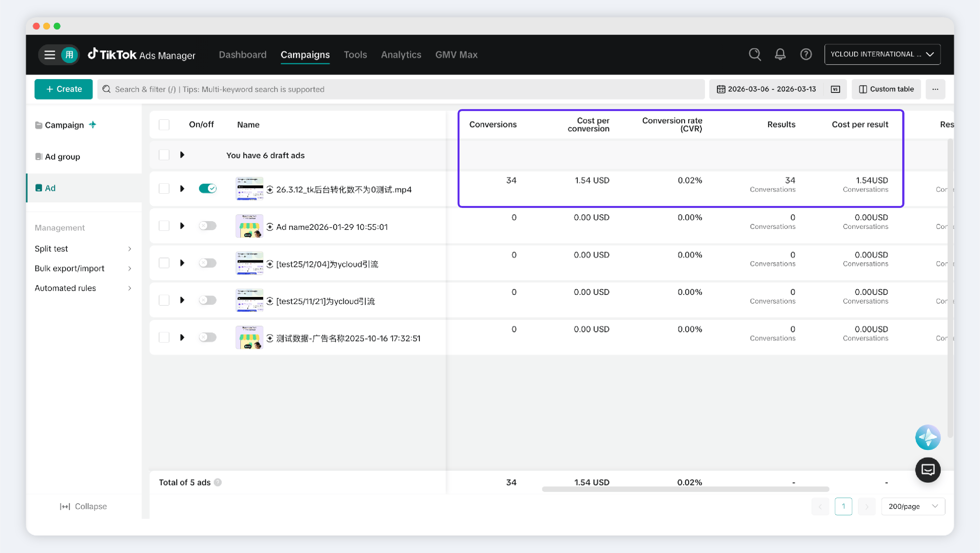
Task: Expand Bulk export/import submenu
Action: [83, 268]
